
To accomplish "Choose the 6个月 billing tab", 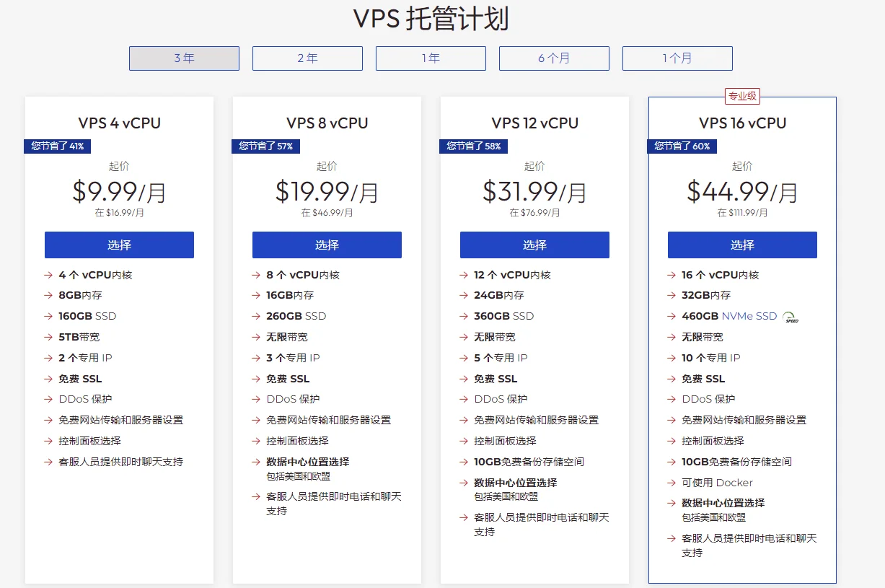I will (554, 58).
